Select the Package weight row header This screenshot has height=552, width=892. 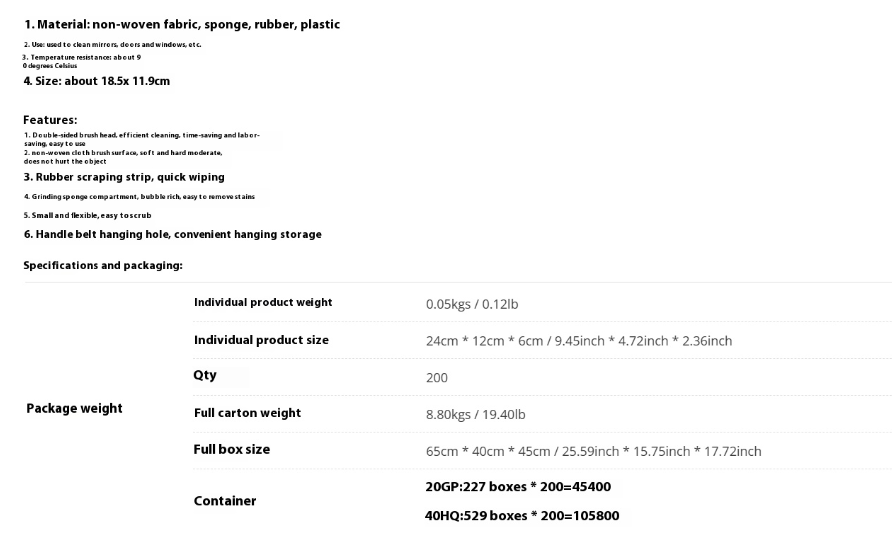pyautogui.click(x=75, y=409)
